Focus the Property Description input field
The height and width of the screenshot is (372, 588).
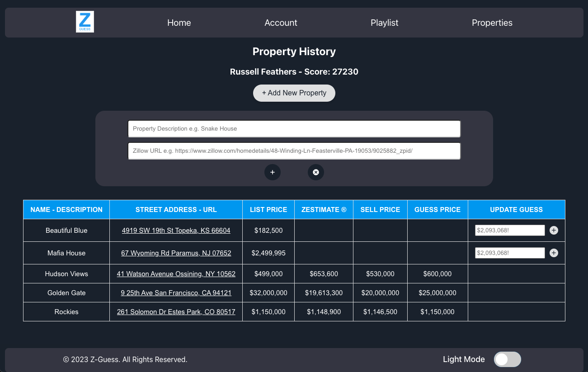[x=294, y=129]
